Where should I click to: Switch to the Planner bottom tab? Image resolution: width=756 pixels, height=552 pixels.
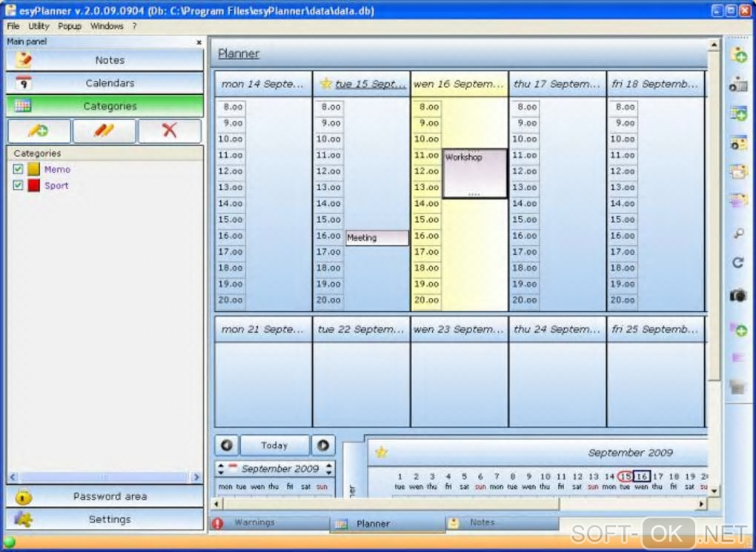[x=388, y=524]
